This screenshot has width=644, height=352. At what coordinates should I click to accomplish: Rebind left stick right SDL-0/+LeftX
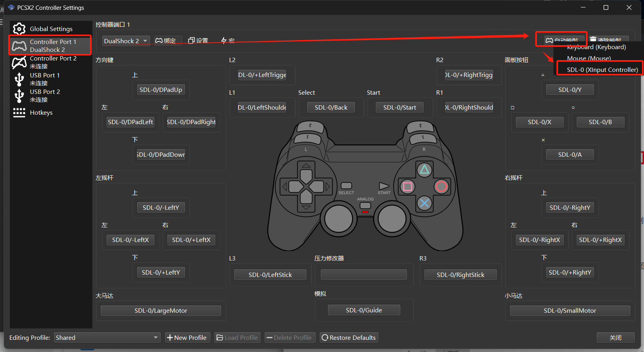(191, 240)
